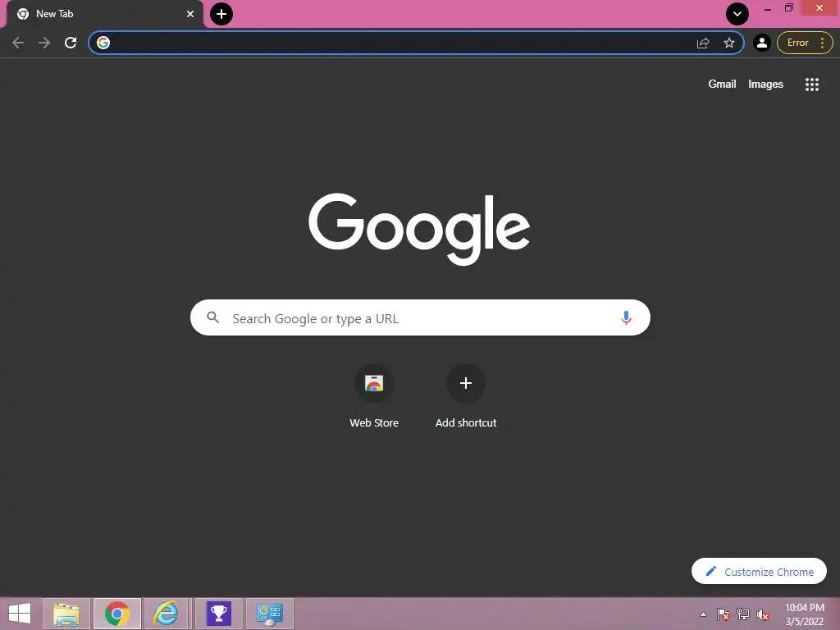The height and width of the screenshot is (630, 840).
Task: Open the Web Store shortcut
Action: point(374,396)
